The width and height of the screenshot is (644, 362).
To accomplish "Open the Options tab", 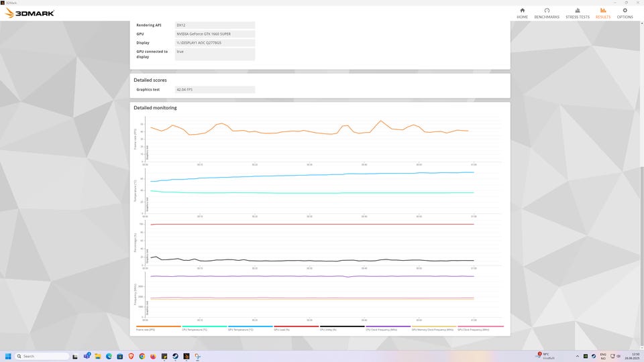I will [625, 13].
